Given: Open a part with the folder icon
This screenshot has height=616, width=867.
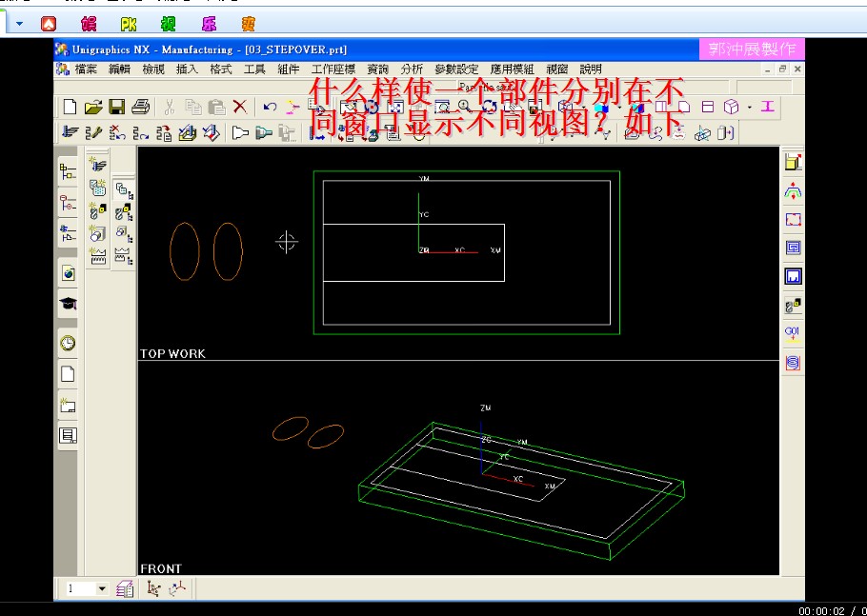Looking at the screenshot, I should (x=93, y=107).
